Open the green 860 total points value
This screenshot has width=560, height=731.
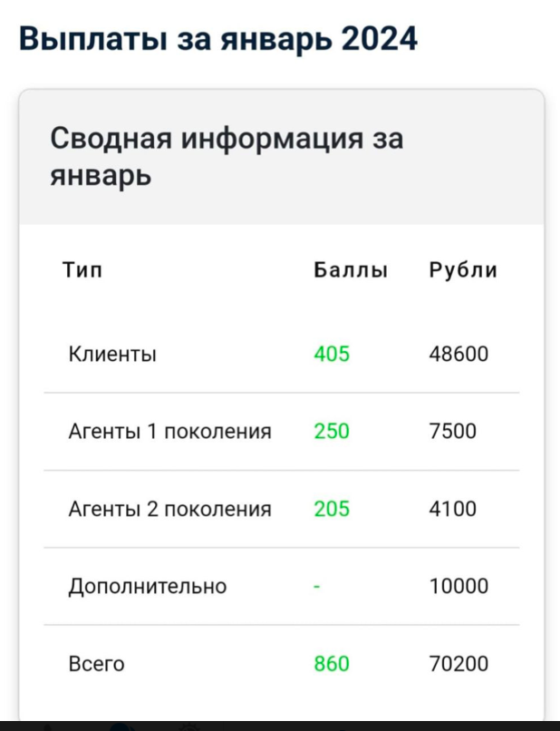point(333,663)
